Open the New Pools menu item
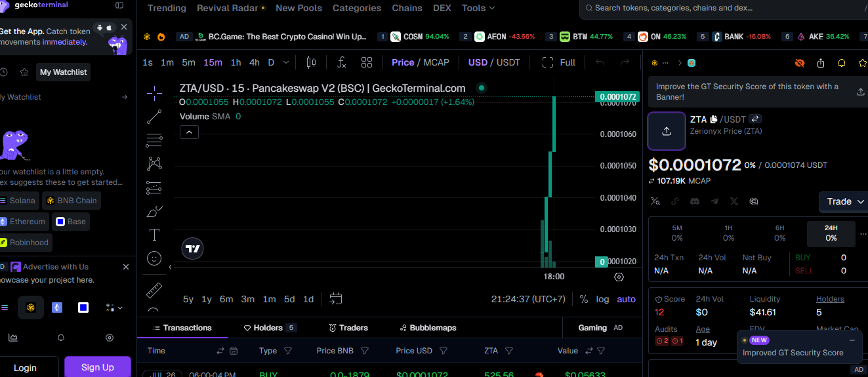868x377 pixels. pyautogui.click(x=299, y=8)
